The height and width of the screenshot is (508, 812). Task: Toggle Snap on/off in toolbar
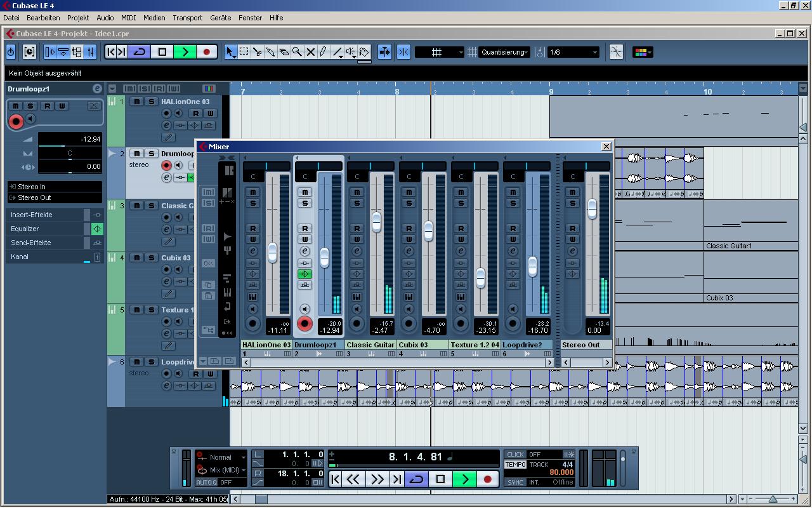coord(403,52)
